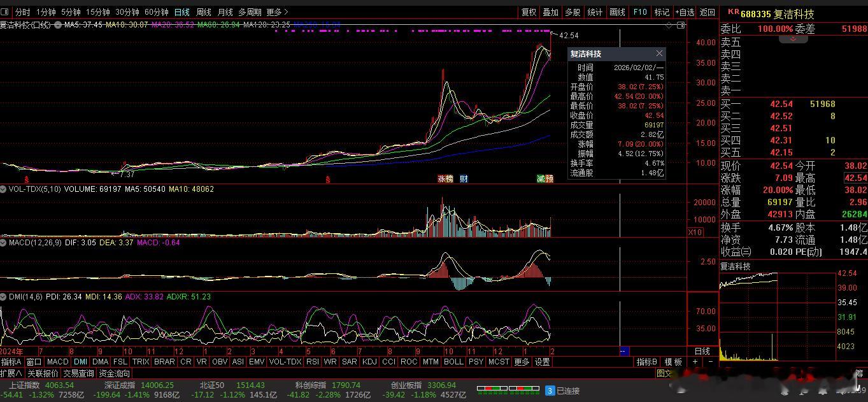Expand the sell order book chevron
Screen dimensions: 868x402
click(x=793, y=39)
